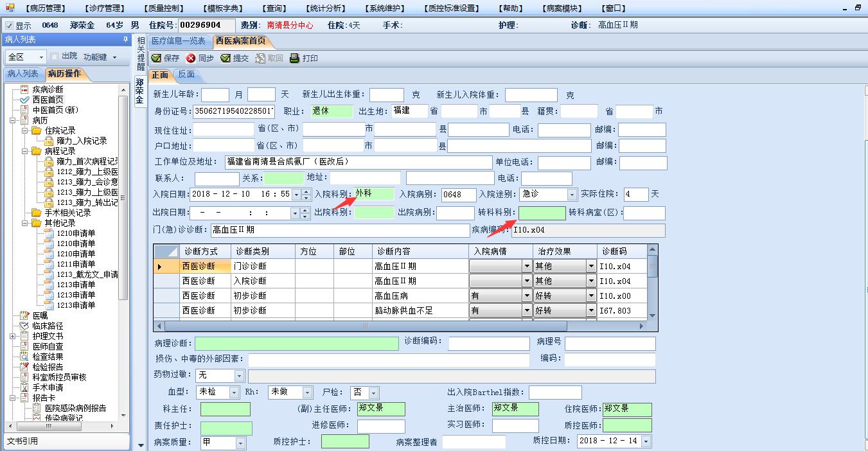The height and width of the screenshot is (451, 868).
Task: Open the 质量控制 menu
Action: click(164, 8)
